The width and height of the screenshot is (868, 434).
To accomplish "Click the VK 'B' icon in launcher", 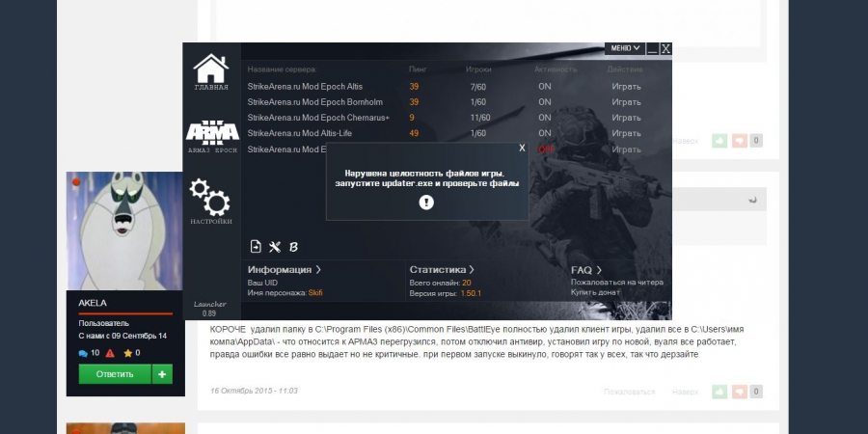I will [x=293, y=248].
